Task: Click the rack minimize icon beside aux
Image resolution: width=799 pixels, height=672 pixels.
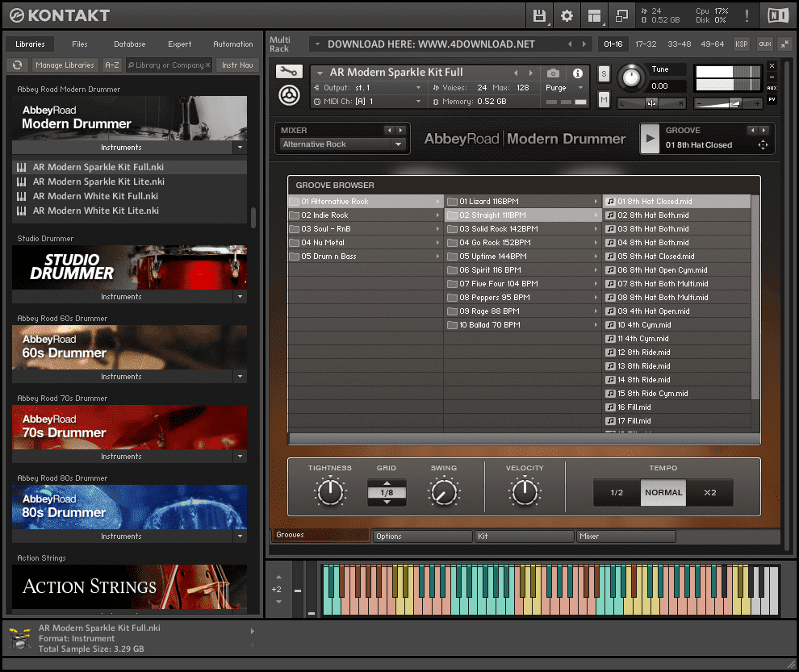Action: pos(784,44)
